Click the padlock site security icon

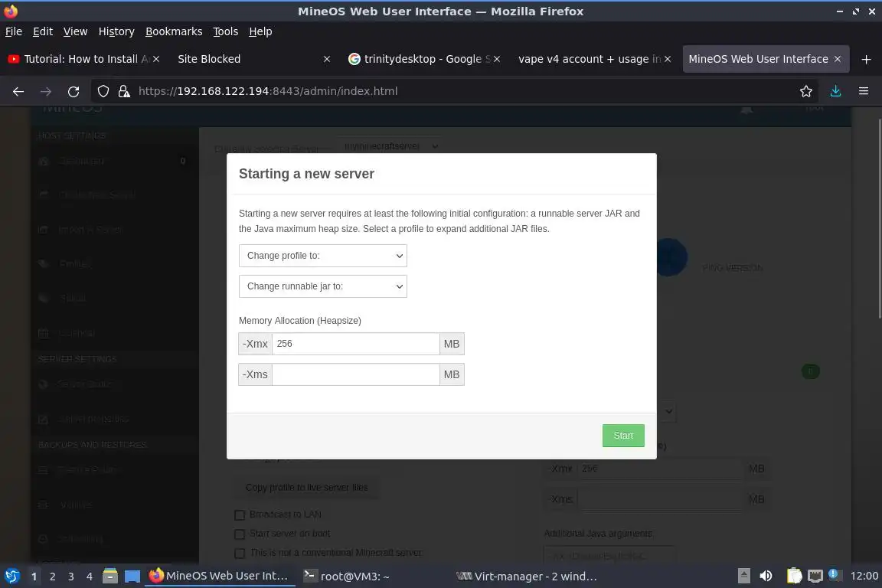(124, 91)
